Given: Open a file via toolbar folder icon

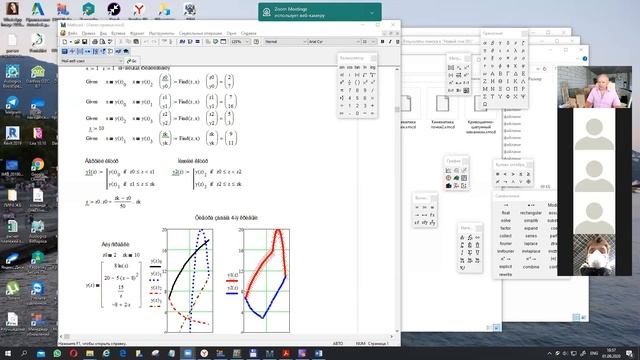Looking at the screenshot, I should click(77, 42).
